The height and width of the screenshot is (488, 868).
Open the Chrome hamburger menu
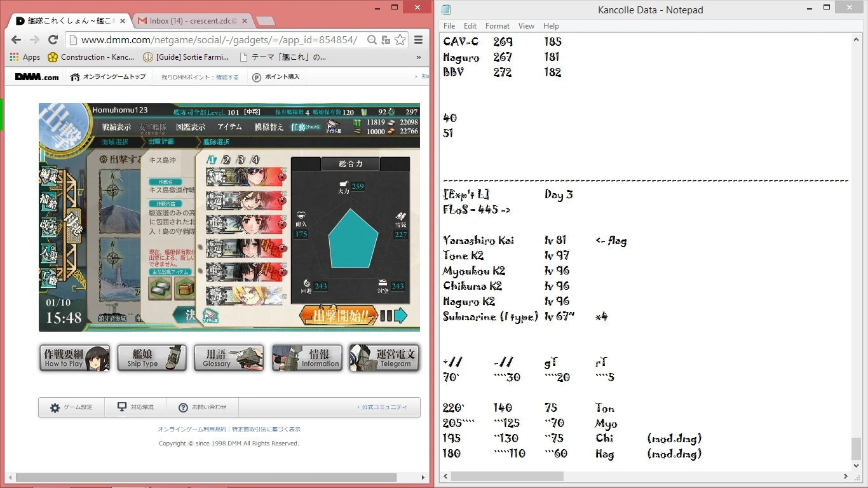click(x=418, y=40)
